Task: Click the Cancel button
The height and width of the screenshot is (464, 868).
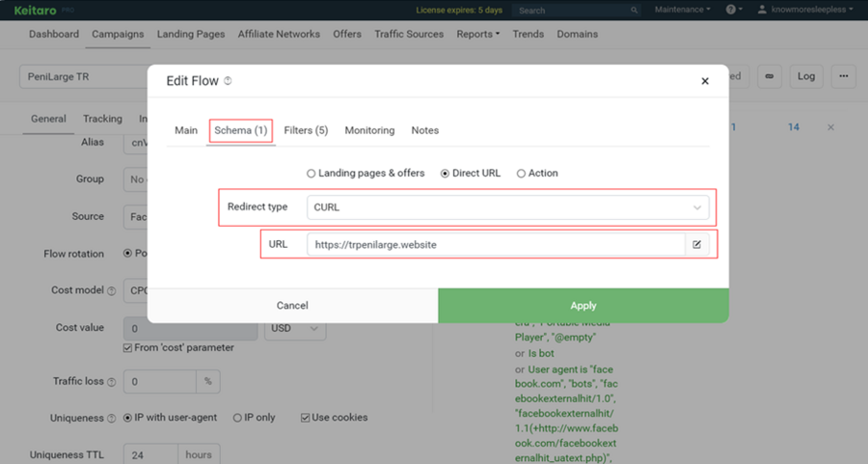Action: 292,306
